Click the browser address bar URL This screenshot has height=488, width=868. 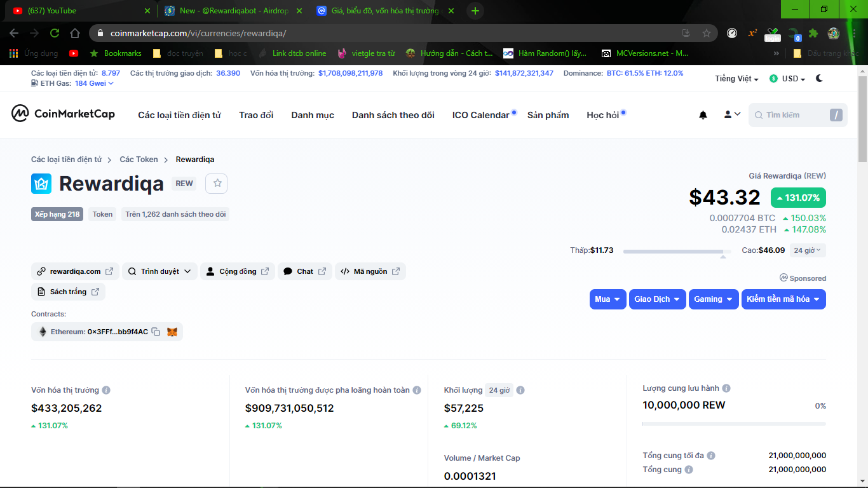(x=198, y=33)
